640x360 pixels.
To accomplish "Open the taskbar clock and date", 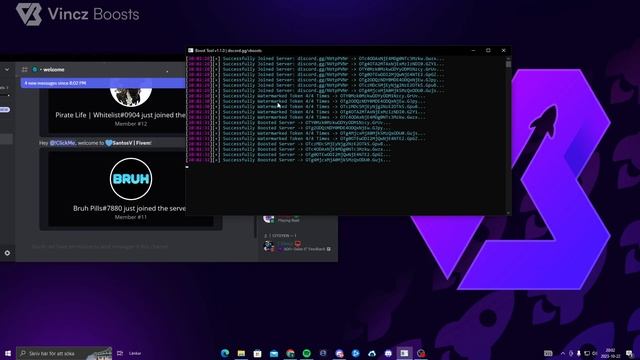I will coord(611,353).
